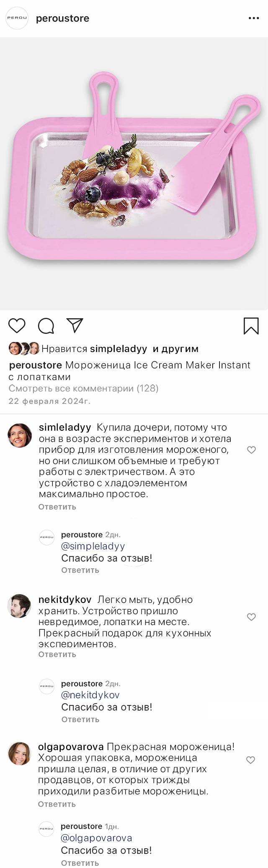Like the peroustore post with heart icon
This screenshot has width=268, height=868.
[x=17, y=326]
